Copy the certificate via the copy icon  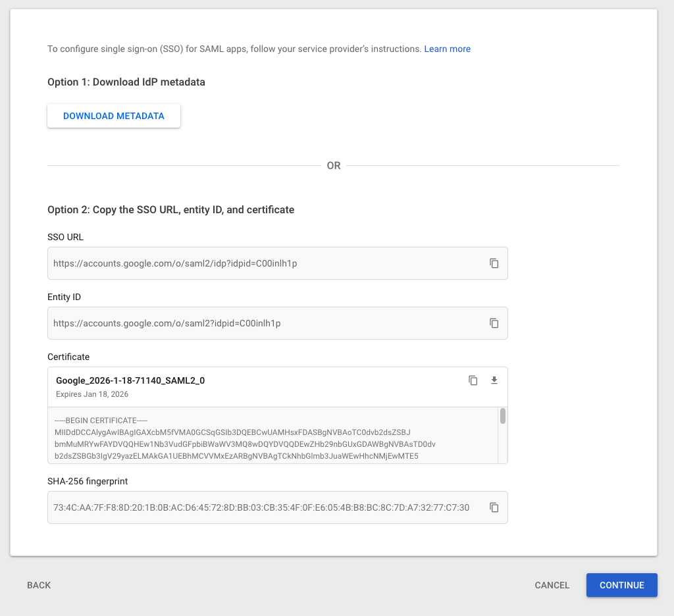473,380
